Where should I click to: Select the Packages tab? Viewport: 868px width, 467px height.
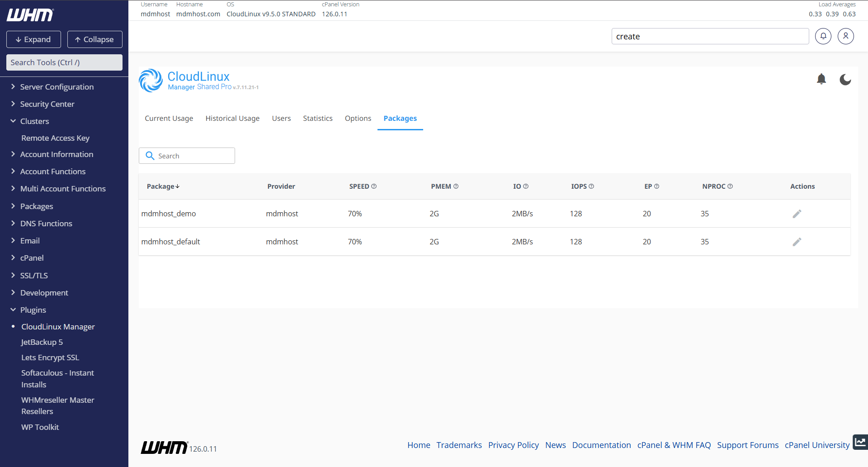click(x=400, y=118)
